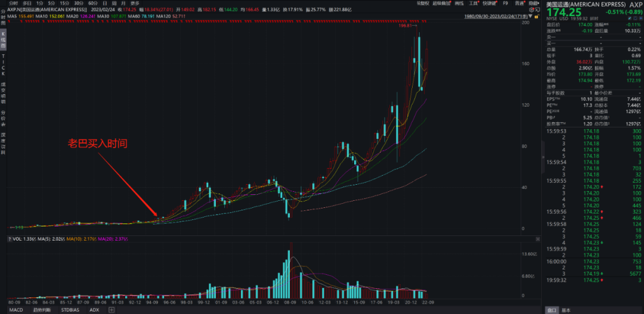Open the 画线 drawing tool
Viewport: 644px width, 314px height.
(x=459, y=4)
